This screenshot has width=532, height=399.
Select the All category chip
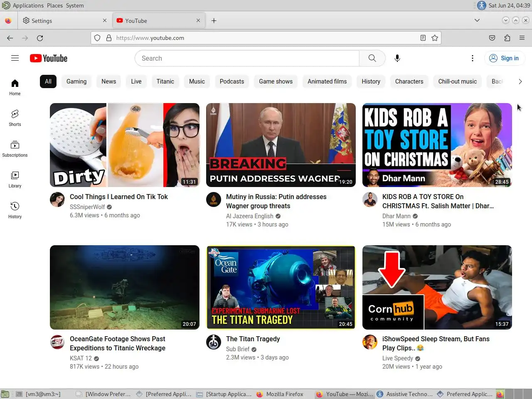click(48, 81)
